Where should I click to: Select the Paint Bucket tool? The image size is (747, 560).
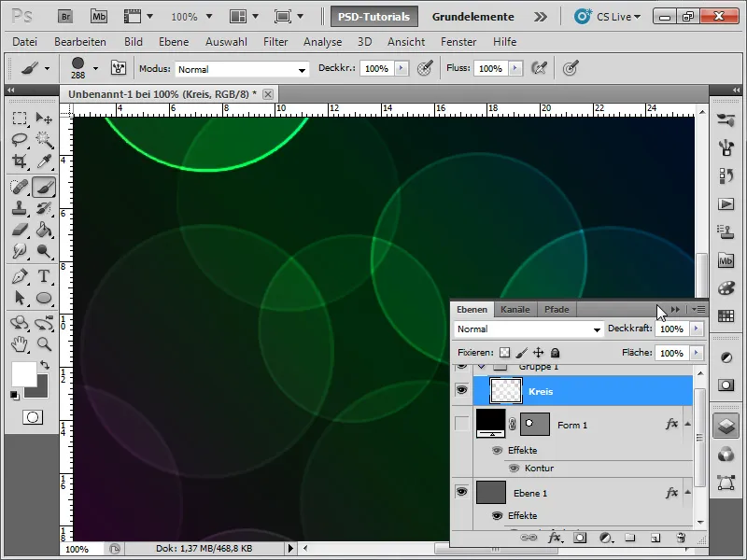coord(44,230)
